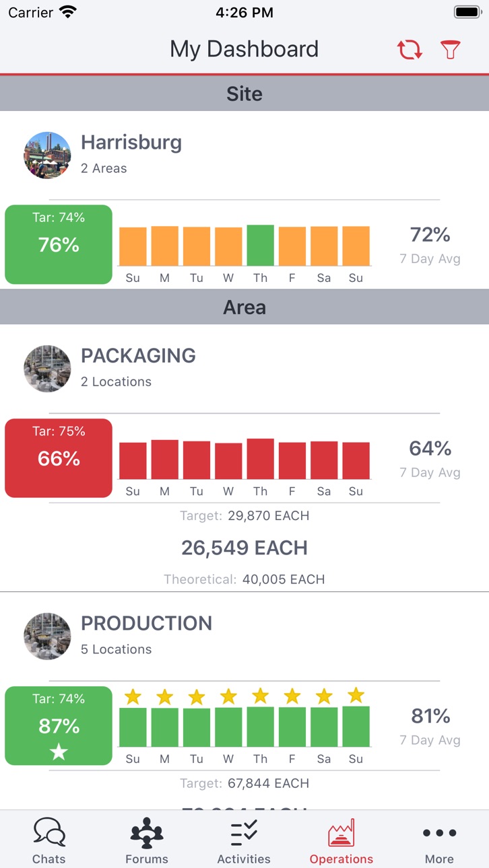This screenshot has width=489, height=868.
Task: Open the Harrisburg site title
Action: [131, 143]
